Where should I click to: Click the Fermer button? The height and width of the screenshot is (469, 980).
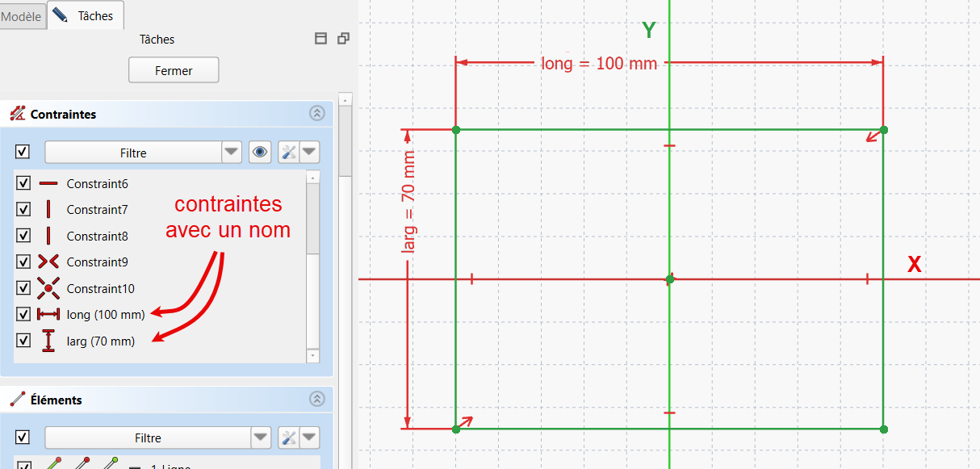pos(174,70)
